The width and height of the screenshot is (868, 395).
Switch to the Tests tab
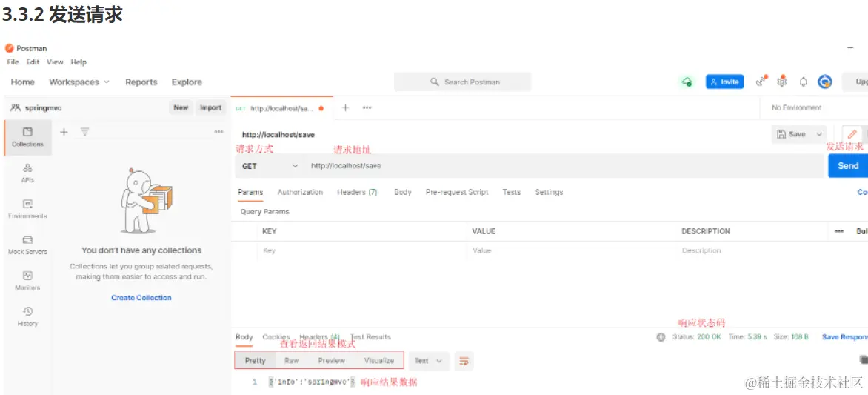tap(512, 192)
